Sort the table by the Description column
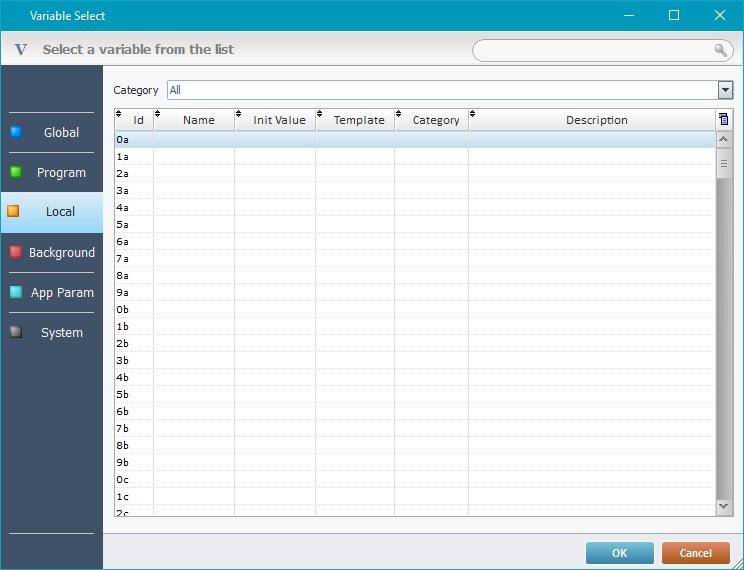744x570 pixels. tap(596, 120)
